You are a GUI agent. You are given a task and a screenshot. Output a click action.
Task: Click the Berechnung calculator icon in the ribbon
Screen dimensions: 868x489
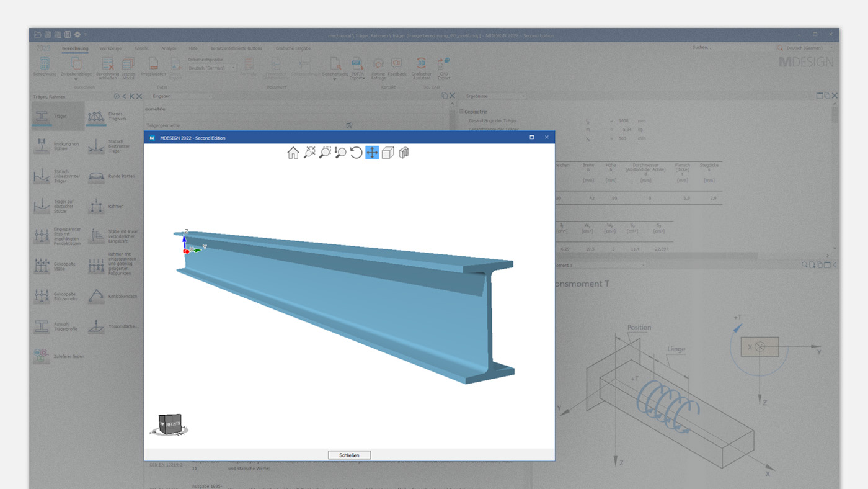[x=45, y=67]
